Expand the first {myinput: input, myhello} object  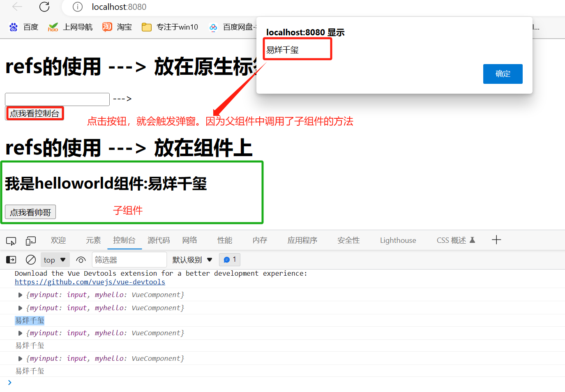pos(20,295)
